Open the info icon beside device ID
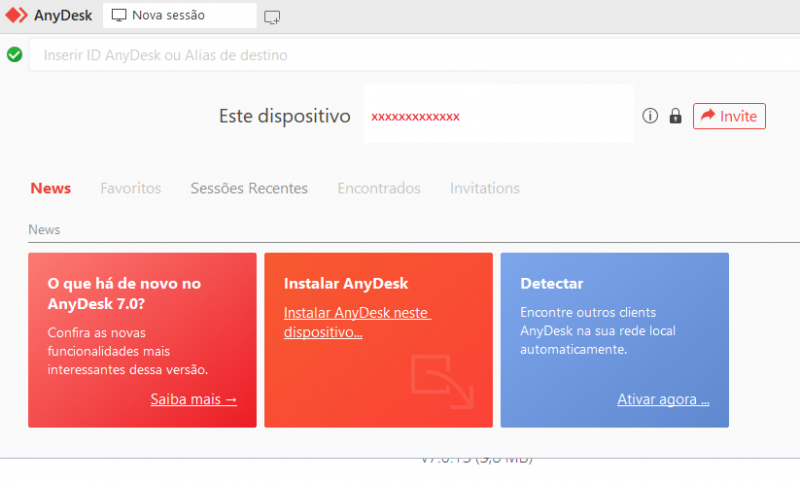 coord(650,116)
